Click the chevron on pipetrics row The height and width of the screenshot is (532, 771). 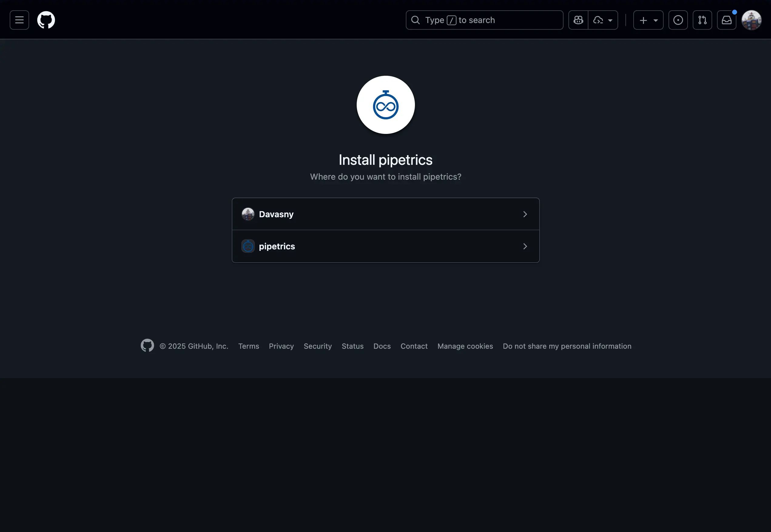coord(525,246)
